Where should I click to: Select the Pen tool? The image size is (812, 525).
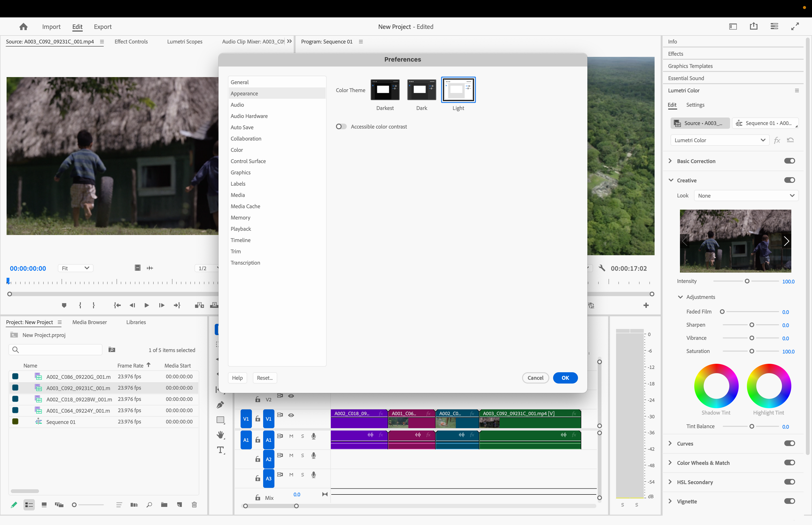[220, 405]
